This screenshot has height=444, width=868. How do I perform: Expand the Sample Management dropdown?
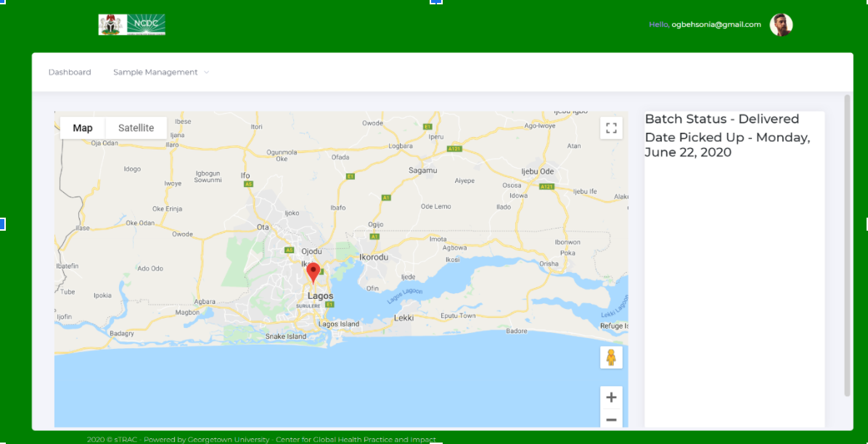161,73
